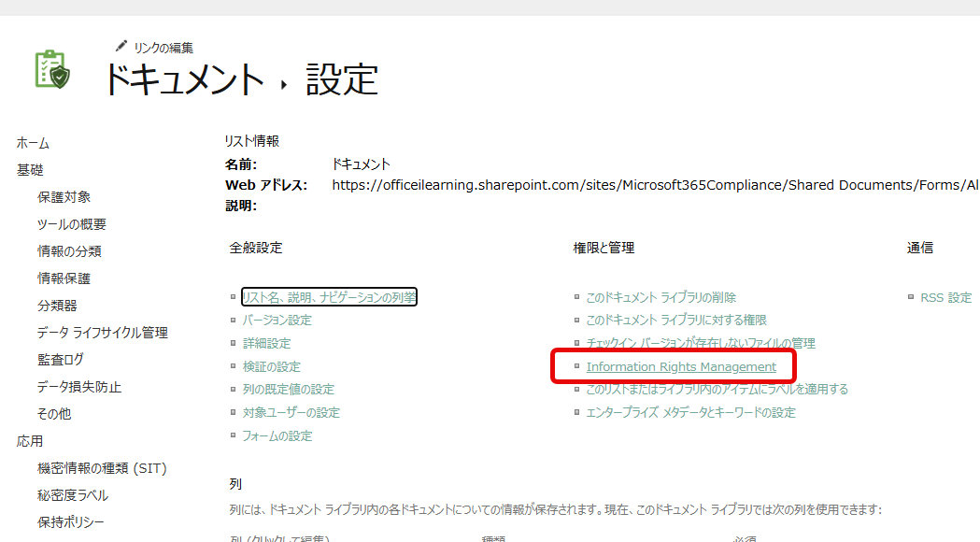The width and height of the screenshot is (980, 542).
Task: Open 検証の設定 link
Action: coord(271,367)
